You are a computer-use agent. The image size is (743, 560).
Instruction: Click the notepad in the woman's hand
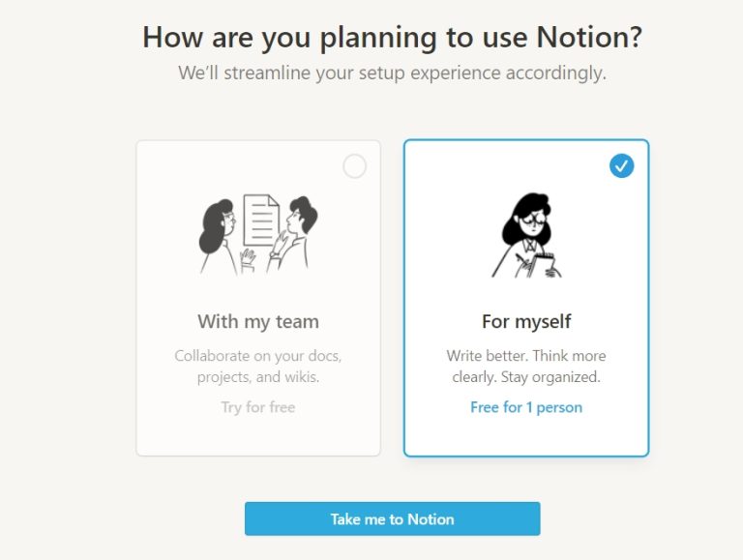click(x=544, y=263)
